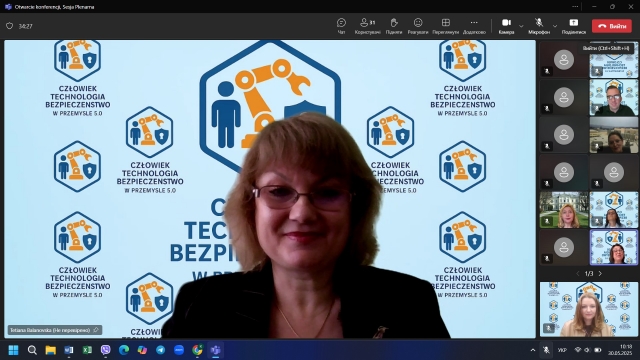
Task: Show participants list (Користувачі)
Action: (367, 26)
